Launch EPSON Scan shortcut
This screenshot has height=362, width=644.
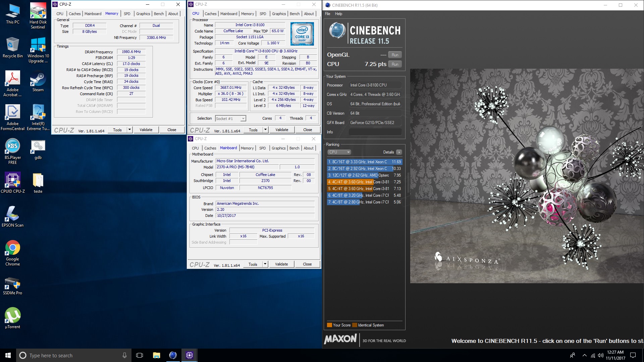point(13,217)
